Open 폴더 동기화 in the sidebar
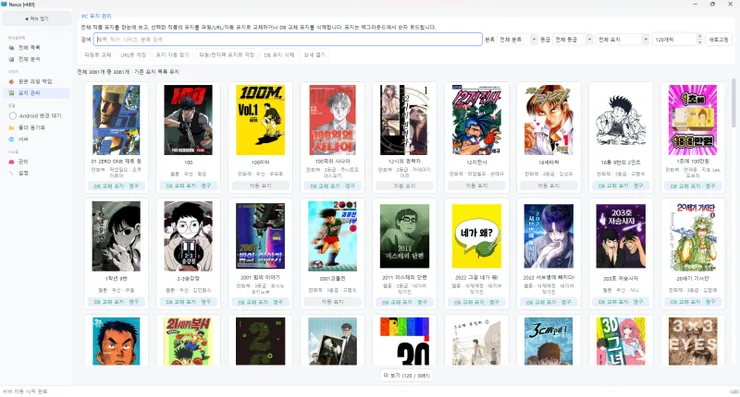Image resolution: width=740 pixels, height=397 pixels. coord(35,127)
